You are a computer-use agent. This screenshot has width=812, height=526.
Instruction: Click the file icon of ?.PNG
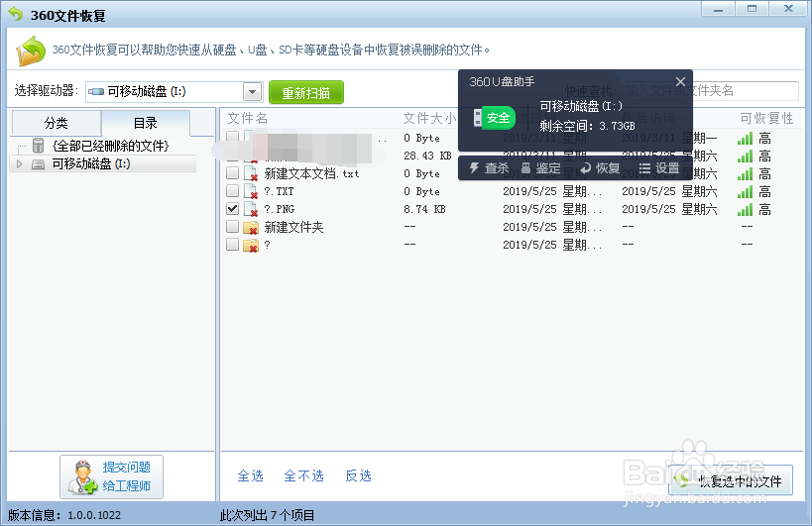(251, 209)
